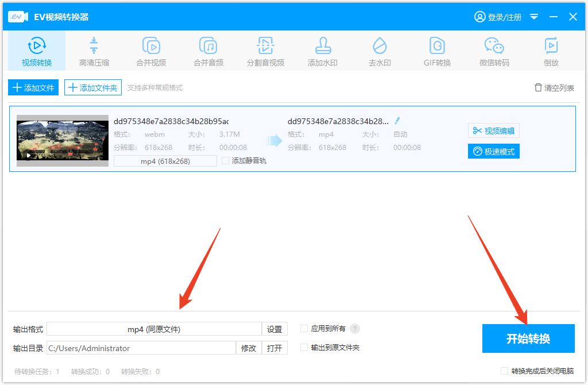Click the 设置 button for output format
This screenshot has height=385, width=588.
(x=274, y=329)
